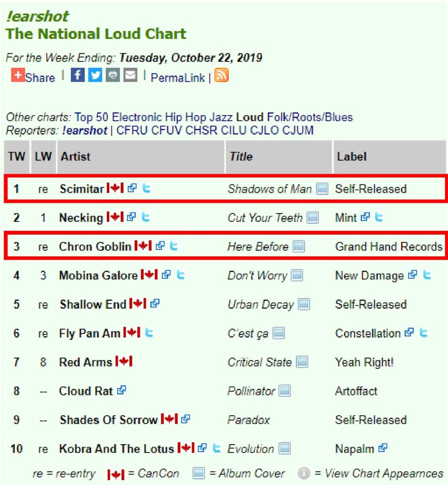
Task: View album cover for Urban Decay
Action: point(304,304)
